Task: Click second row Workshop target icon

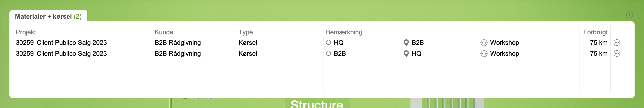Action: (484, 54)
